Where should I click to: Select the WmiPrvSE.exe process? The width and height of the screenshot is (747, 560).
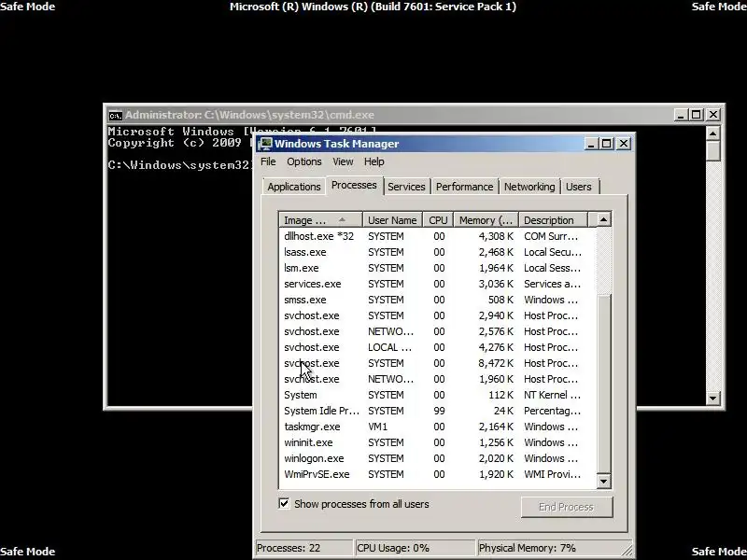click(x=437, y=474)
